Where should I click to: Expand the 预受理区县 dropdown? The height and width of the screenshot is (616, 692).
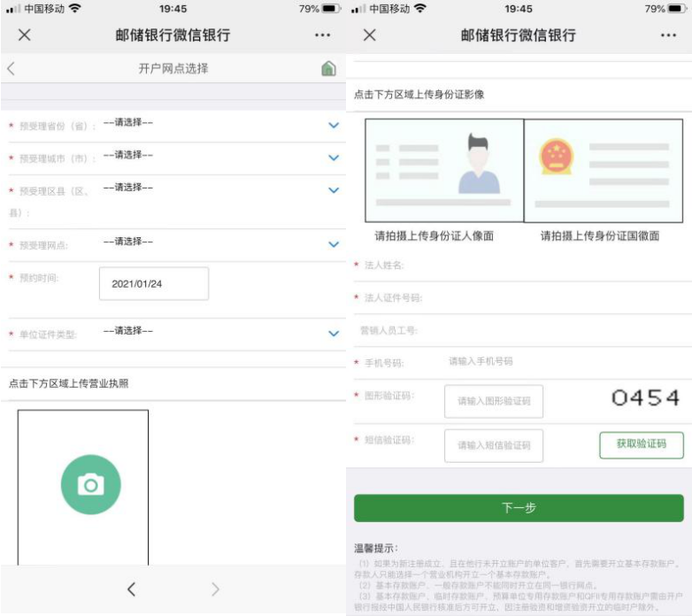tap(334, 190)
